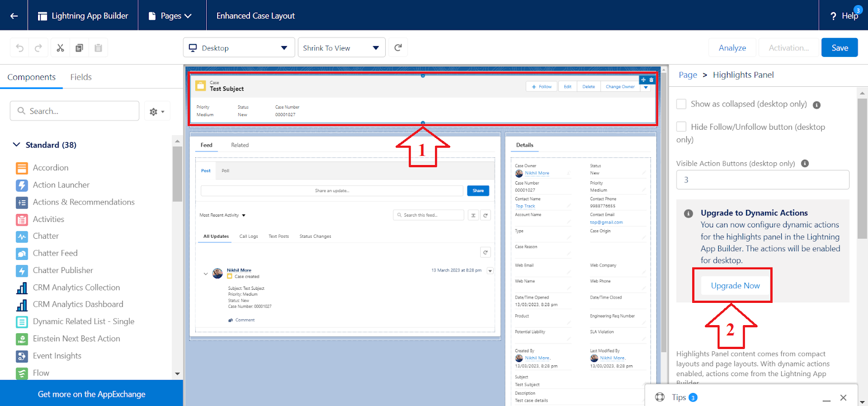Click the properties panel scrollbar
The image size is (868, 406).
coord(862,168)
